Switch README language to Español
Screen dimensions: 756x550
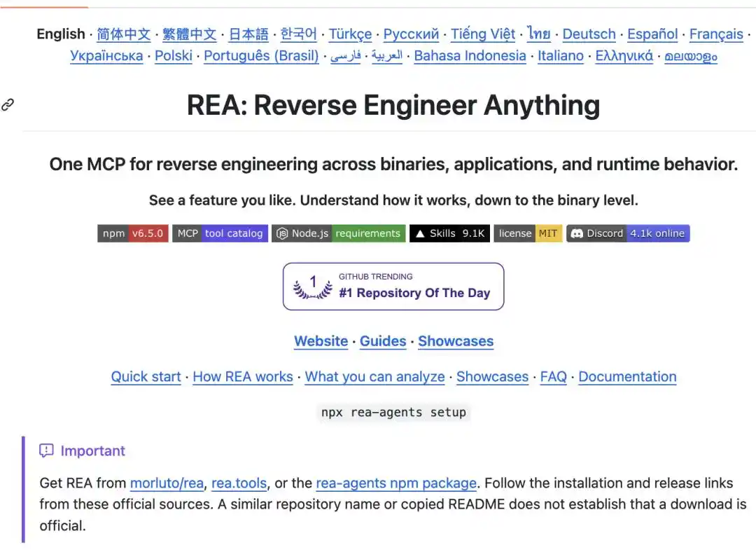pos(652,34)
